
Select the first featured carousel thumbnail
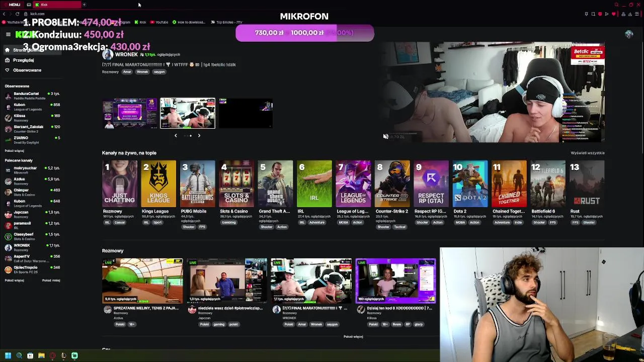(130, 113)
